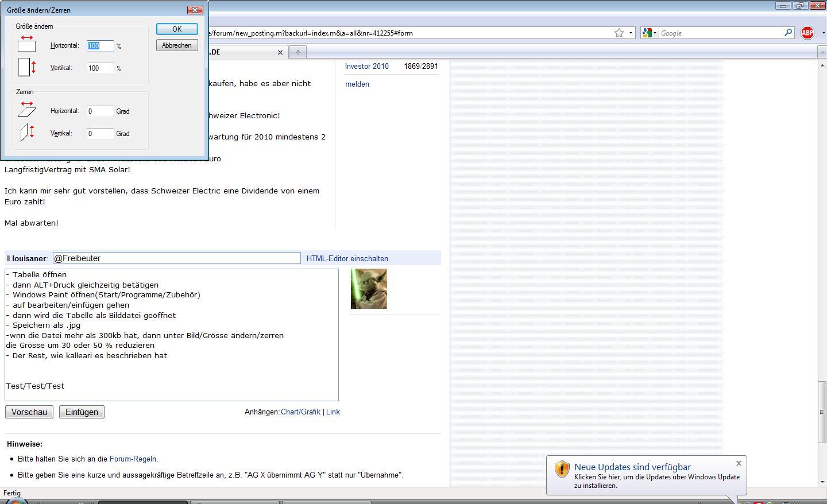Image resolution: width=827 pixels, height=504 pixels.
Task: Preview the post with Vorschau
Action: point(29,412)
